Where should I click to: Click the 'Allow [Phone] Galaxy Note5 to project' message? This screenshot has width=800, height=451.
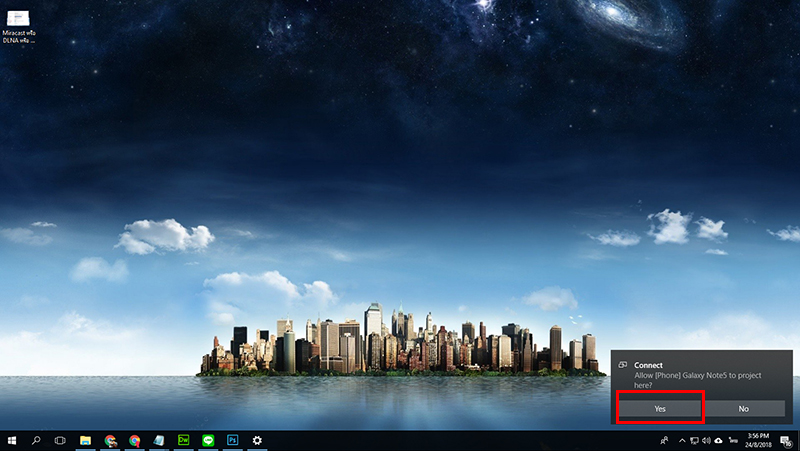click(697, 380)
